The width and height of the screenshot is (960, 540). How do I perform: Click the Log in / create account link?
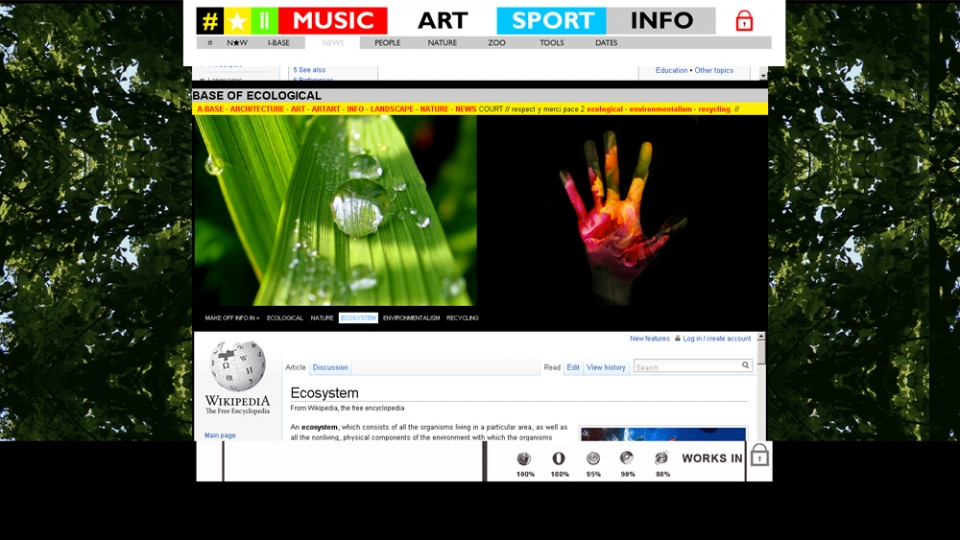[x=716, y=339]
